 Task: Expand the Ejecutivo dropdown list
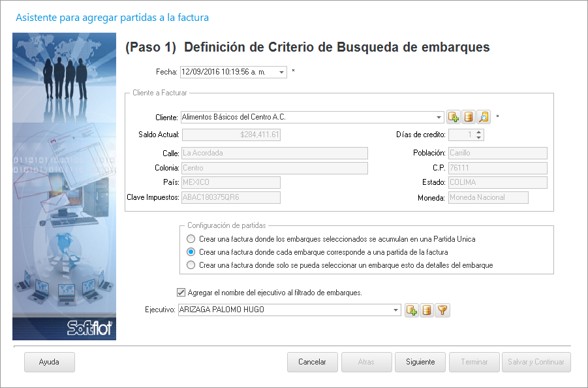click(x=395, y=310)
